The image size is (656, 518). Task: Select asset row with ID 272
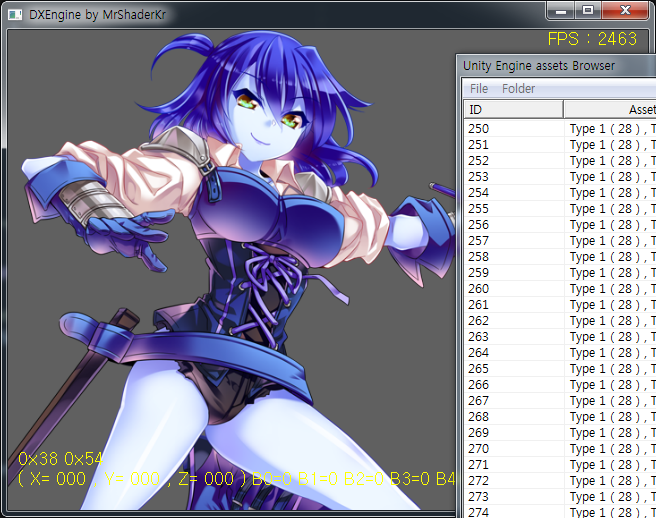tap(560, 481)
